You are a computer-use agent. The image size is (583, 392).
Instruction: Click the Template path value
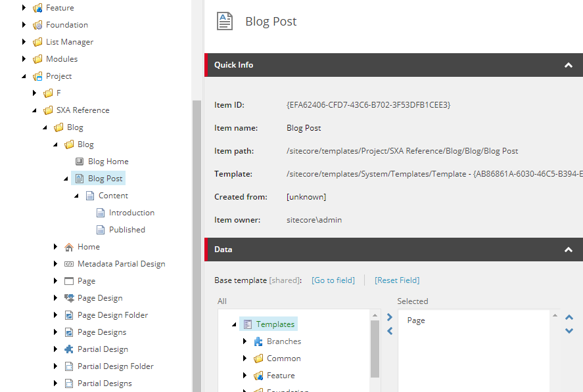click(x=434, y=174)
